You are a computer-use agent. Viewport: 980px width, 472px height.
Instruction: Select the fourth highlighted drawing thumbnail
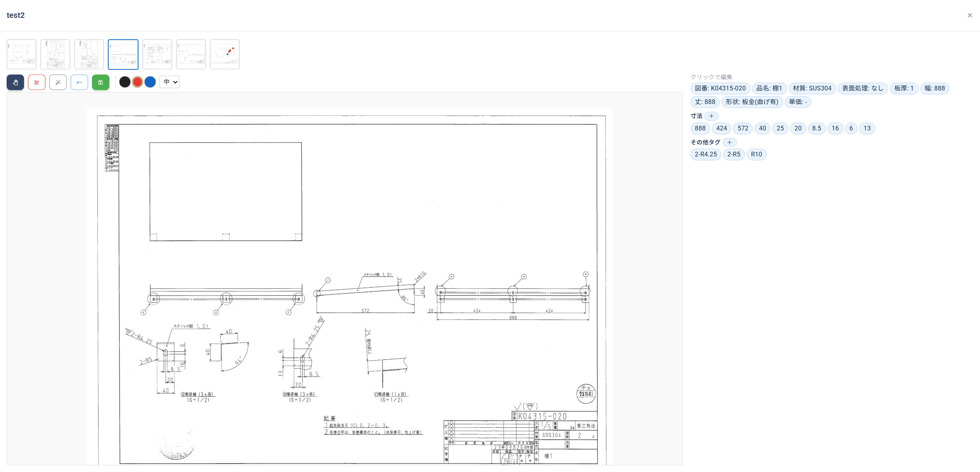pyautogui.click(x=123, y=54)
